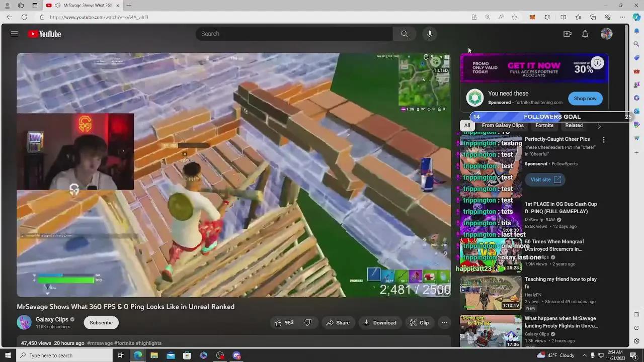Mute the tab via speaker icon

[x=58, y=5]
